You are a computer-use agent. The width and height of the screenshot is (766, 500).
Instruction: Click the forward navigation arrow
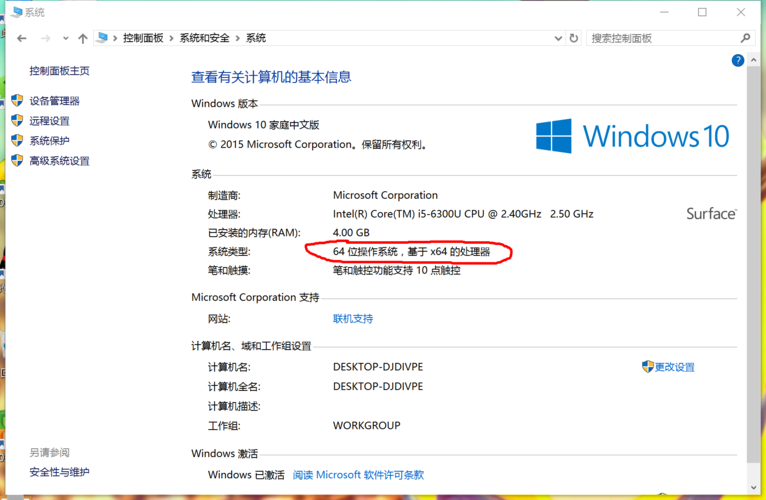point(45,38)
